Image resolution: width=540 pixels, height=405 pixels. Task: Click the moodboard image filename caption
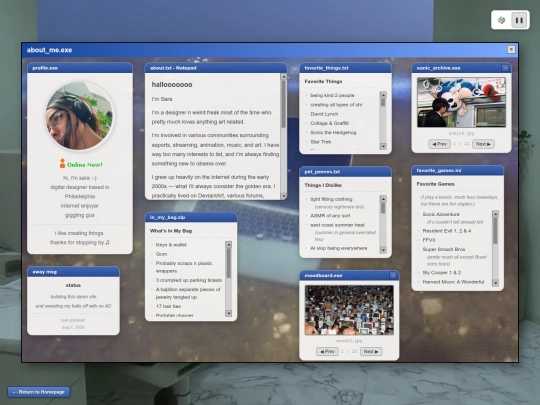point(349,341)
